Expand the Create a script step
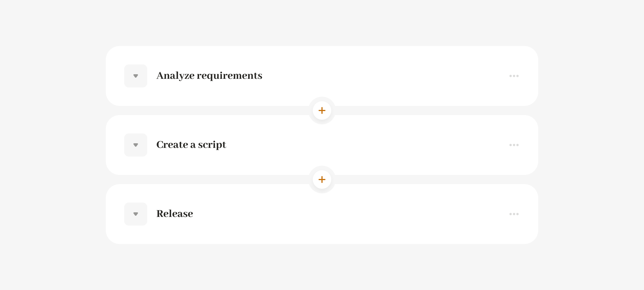The width and height of the screenshot is (644, 290). (136, 145)
